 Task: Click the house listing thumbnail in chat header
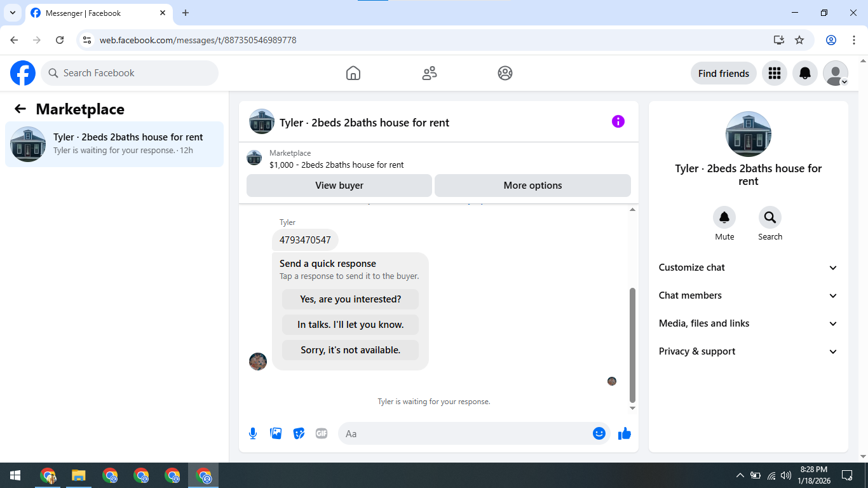[x=262, y=121]
